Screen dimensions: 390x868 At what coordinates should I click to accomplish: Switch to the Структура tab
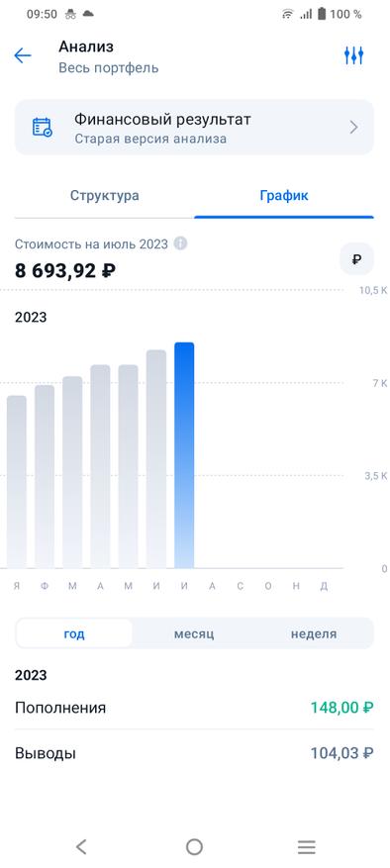pyautogui.click(x=104, y=195)
